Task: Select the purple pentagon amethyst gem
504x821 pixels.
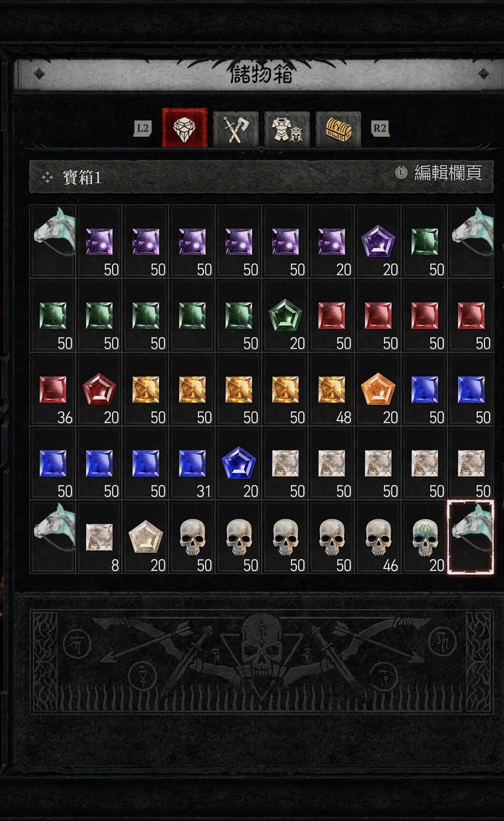Action: click(378, 241)
